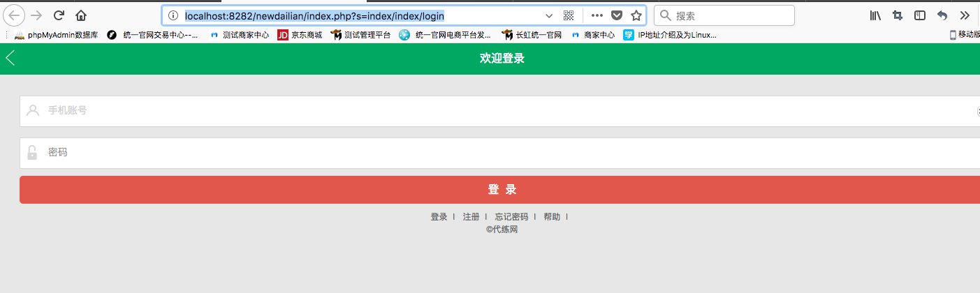Open the QR code icon in address bar

click(x=569, y=15)
